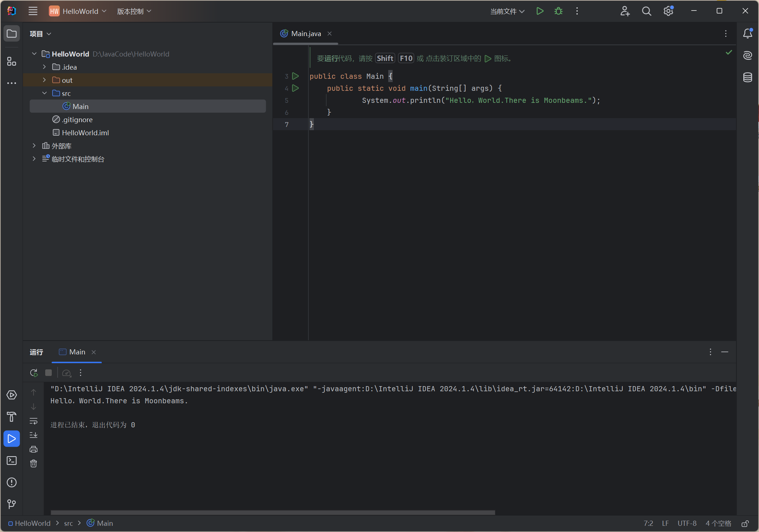Close the Main run tab
759x532 pixels.
click(x=94, y=352)
